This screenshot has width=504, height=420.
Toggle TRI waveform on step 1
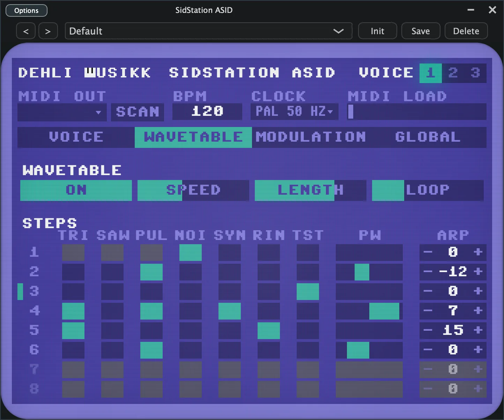click(x=73, y=253)
